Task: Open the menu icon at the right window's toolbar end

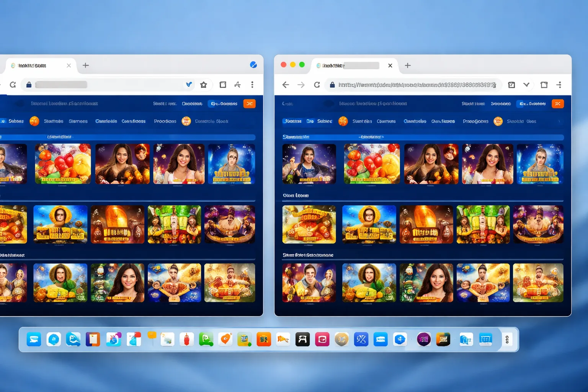Action: [559, 85]
